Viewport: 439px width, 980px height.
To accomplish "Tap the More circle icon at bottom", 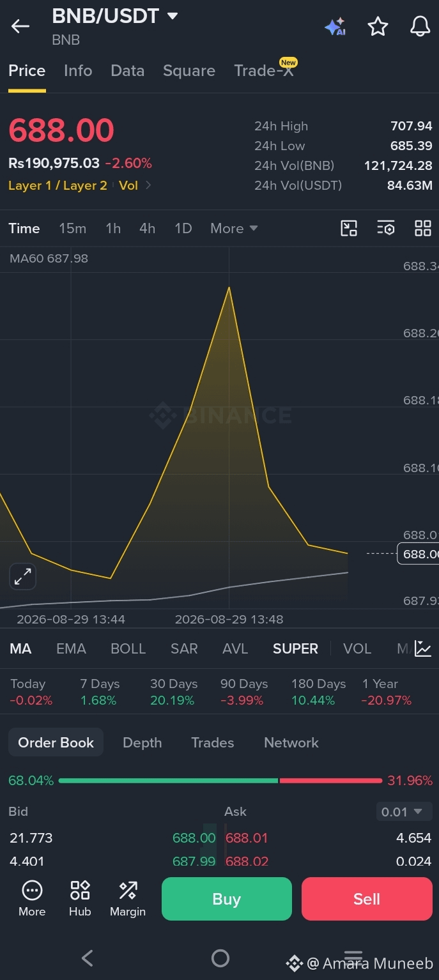I will (32, 899).
